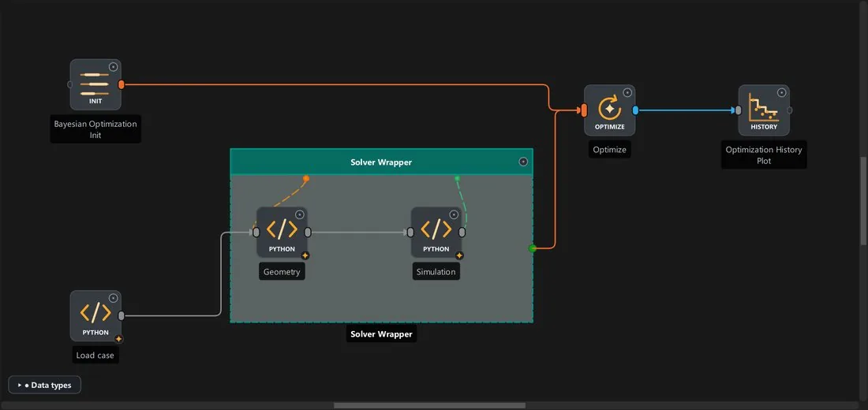Click the Solver Wrapper label below the group
The image size is (868, 410).
(x=381, y=334)
